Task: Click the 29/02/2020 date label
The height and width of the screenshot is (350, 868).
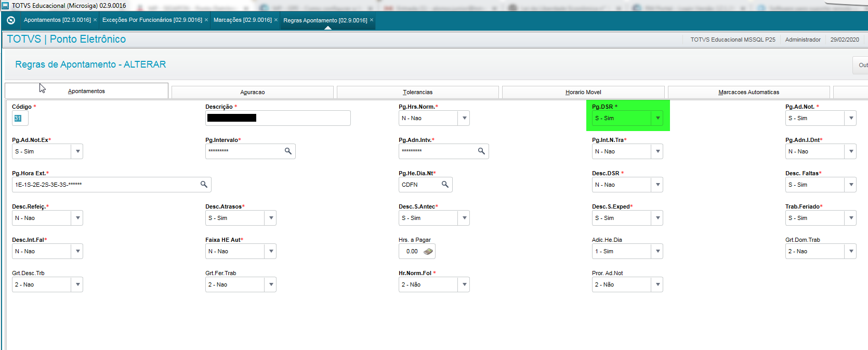Action: [845, 40]
